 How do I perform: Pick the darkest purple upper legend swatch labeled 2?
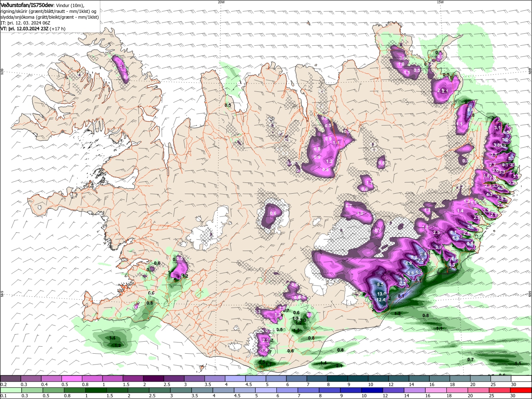[x=153, y=378]
